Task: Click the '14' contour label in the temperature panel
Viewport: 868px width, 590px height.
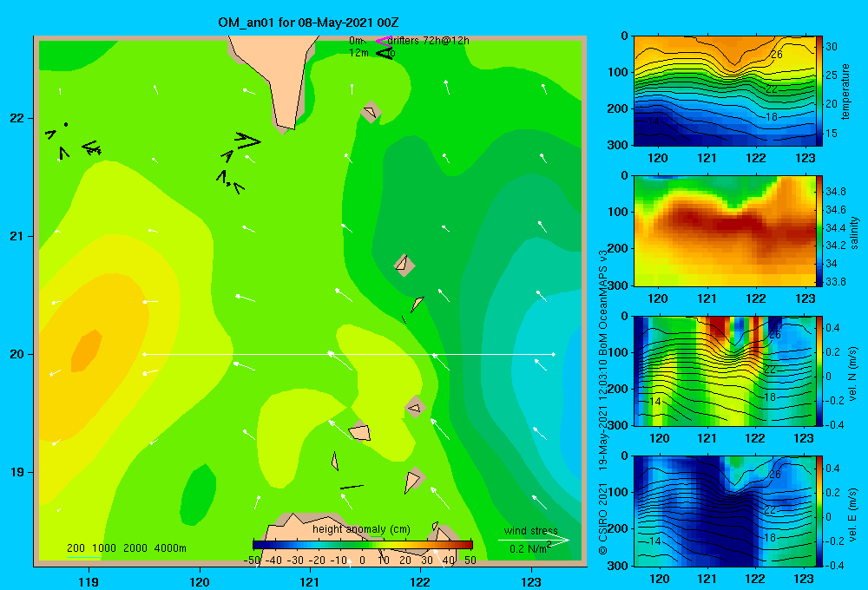Action: click(x=654, y=121)
